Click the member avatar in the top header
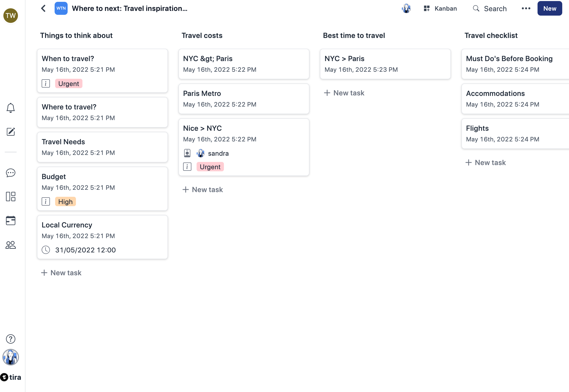Image resolution: width=569 pixels, height=392 pixels. click(406, 9)
